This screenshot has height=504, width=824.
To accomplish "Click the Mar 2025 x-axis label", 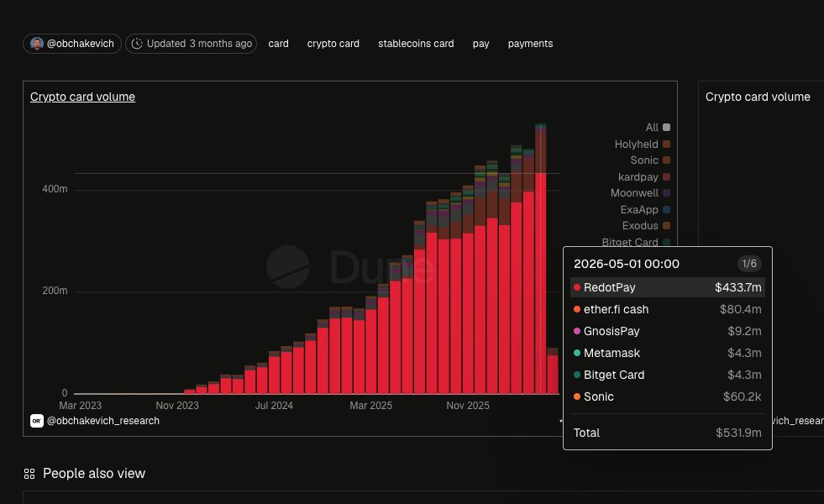I will point(371,405).
